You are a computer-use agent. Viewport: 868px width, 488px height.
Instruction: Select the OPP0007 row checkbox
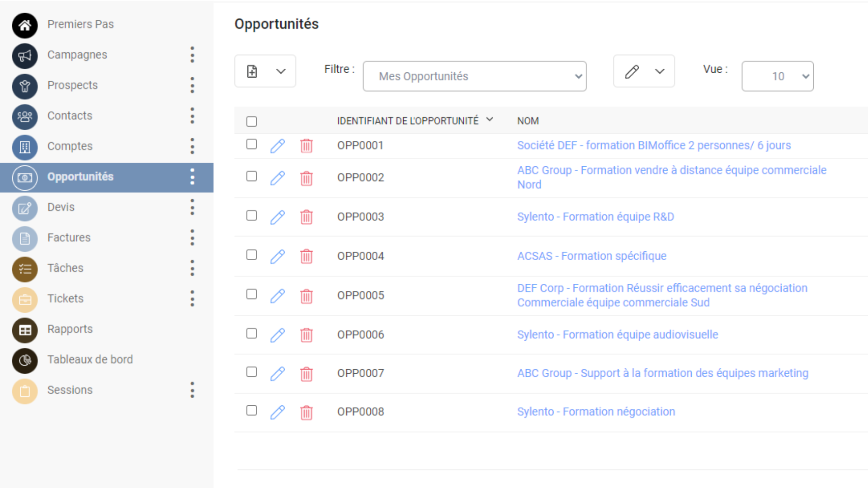(252, 372)
